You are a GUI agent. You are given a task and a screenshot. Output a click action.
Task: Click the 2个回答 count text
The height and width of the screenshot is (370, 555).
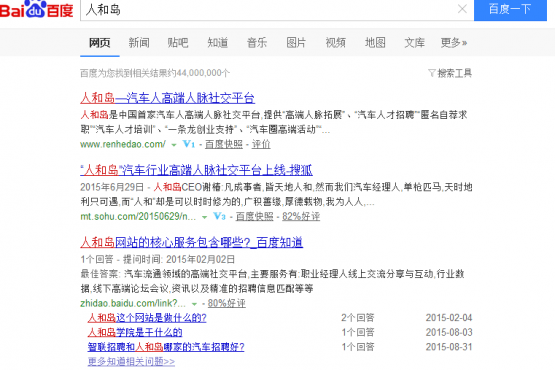(x=358, y=318)
